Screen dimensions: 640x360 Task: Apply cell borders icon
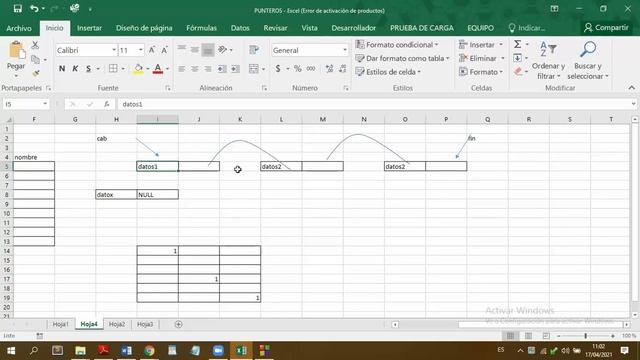click(x=113, y=69)
